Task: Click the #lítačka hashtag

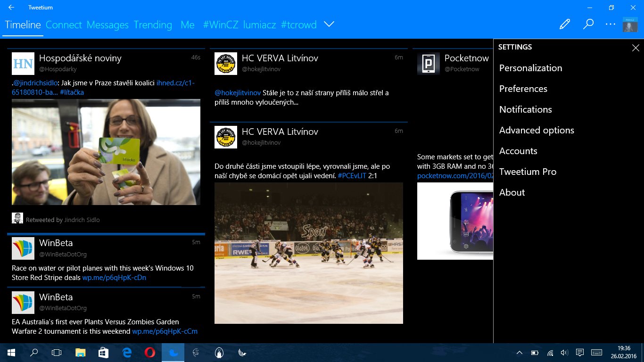Action: point(72,92)
